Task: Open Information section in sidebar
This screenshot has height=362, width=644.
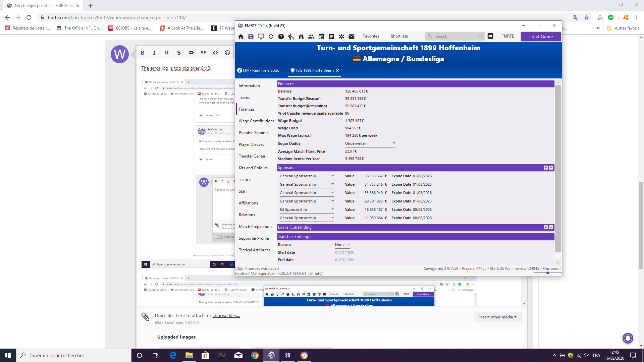Action: pyautogui.click(x=249, y=86)
